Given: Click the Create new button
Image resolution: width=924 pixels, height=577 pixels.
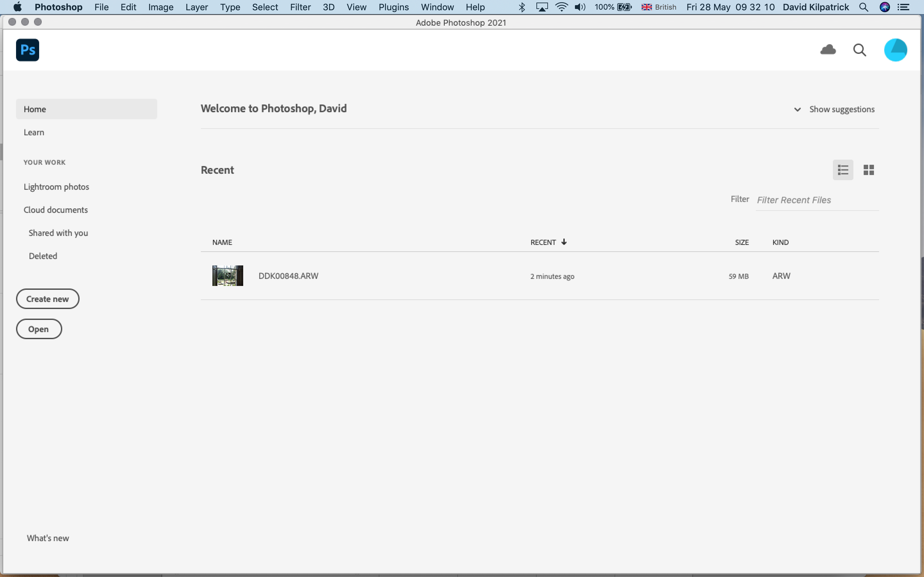Looking at the screenshot, I should [x=47, y=298].
